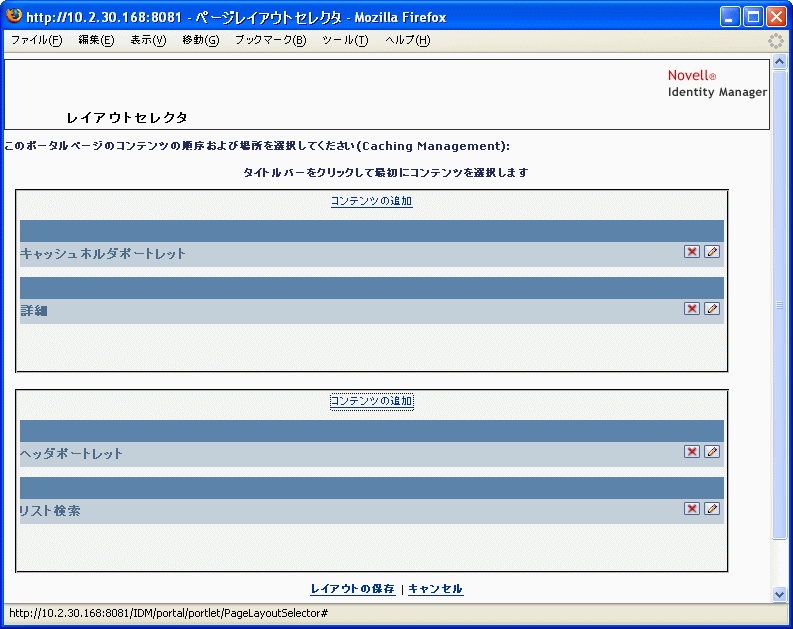Click コンテンツの追加 link in the upper region
793x629 pixels.
(x=372, y=201)
